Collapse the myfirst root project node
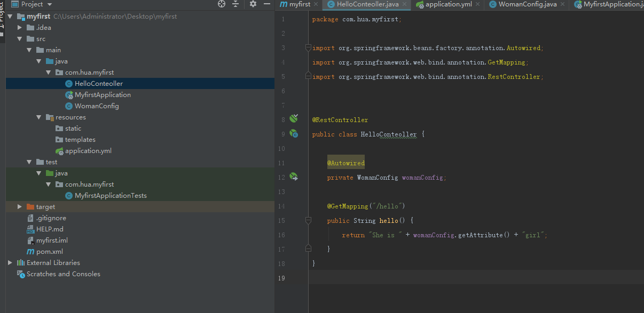644x313 pixels. coord(10,17)
